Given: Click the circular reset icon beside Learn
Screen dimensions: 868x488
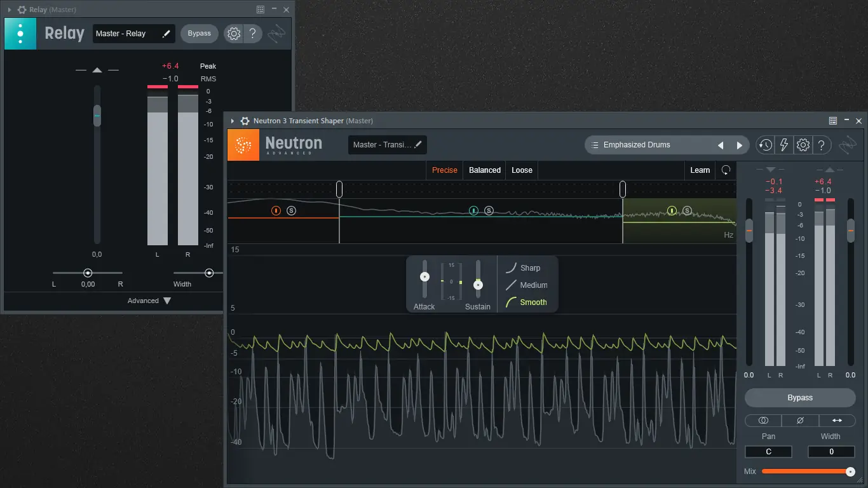Looking at the screenshot, I should point(726,170).
